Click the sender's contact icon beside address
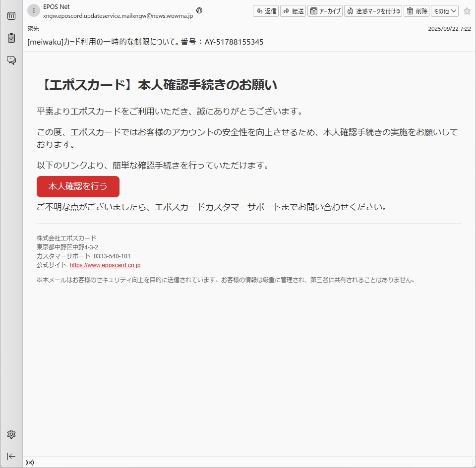The height and width of the screenshot is (468, 476). click(x=199, y=10)
